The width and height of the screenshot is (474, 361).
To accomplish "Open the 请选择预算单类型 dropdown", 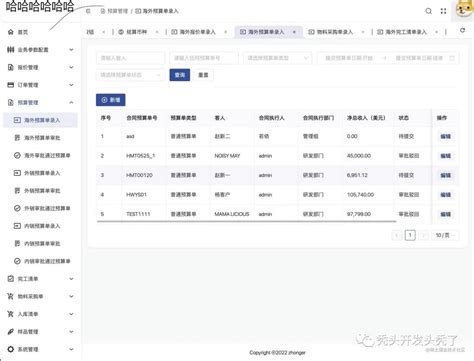I will 277,58.
